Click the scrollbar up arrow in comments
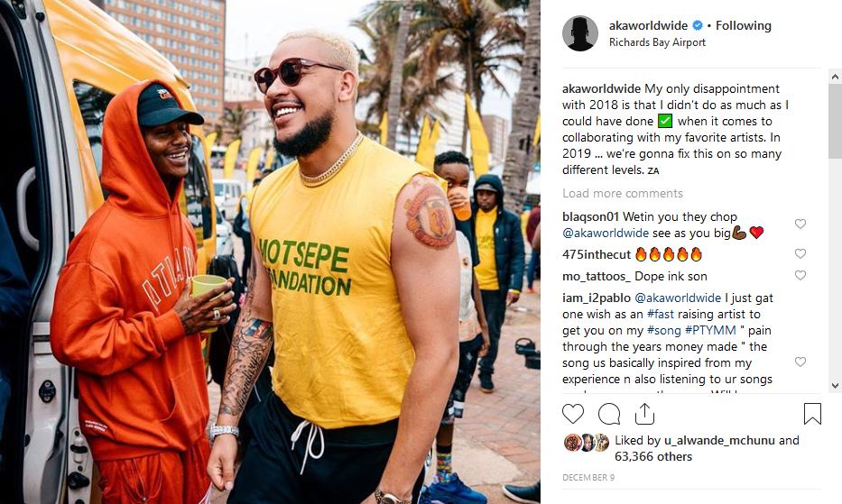The width and height of the screenshot is (842, 504). point(835,77)
